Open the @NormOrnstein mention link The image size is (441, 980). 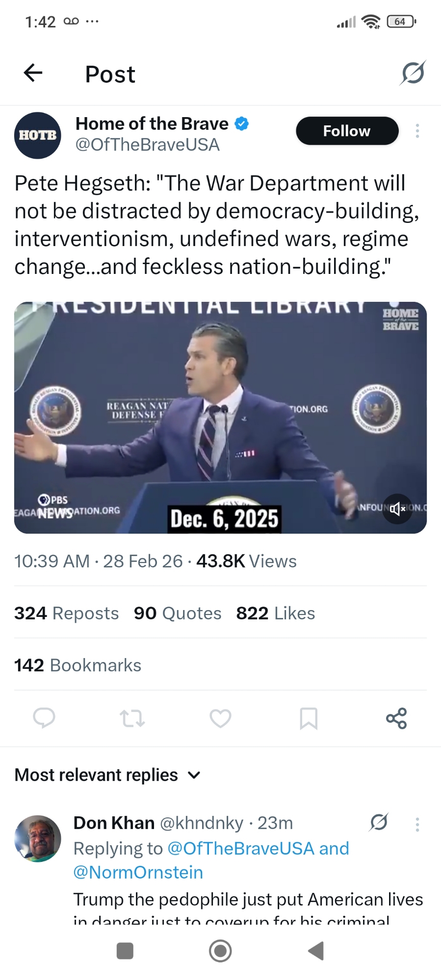pyautogui.click(x=138, y=872)
